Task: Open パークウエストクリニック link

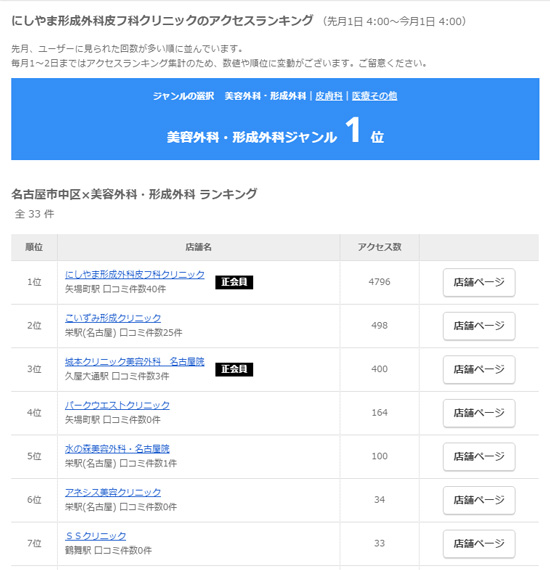Action: tap(117, 405)
